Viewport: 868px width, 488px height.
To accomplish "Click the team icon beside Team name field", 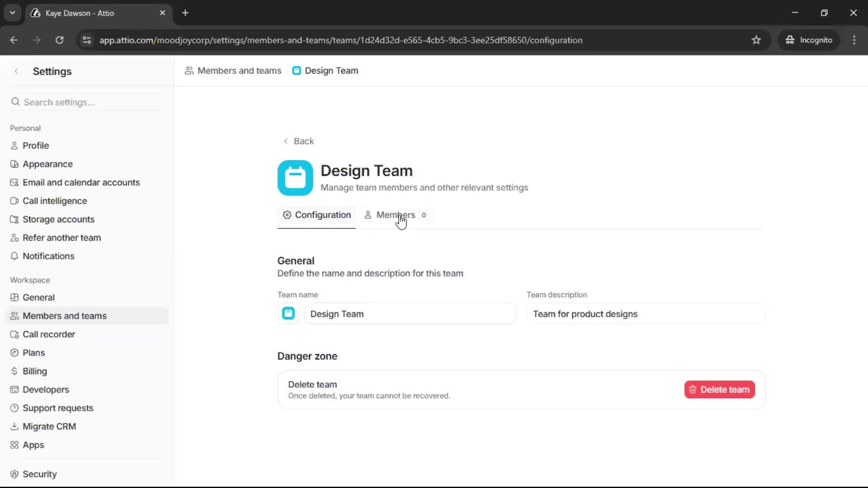I will coord(288,313).
